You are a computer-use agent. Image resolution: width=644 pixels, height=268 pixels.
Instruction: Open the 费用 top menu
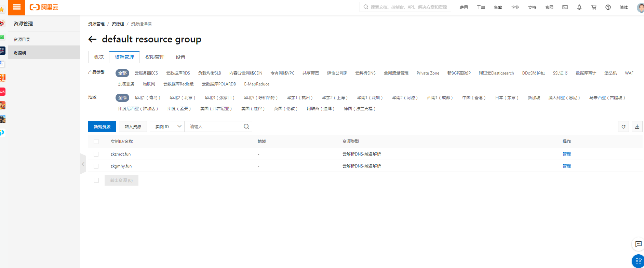[464, 8]
